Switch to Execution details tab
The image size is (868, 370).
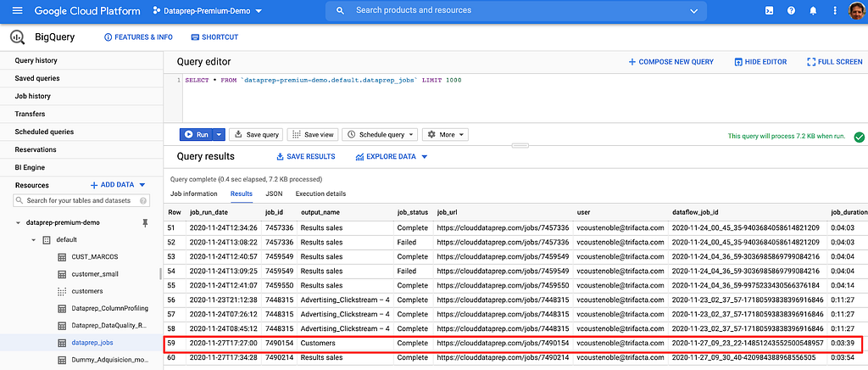[x=320, y=193]
